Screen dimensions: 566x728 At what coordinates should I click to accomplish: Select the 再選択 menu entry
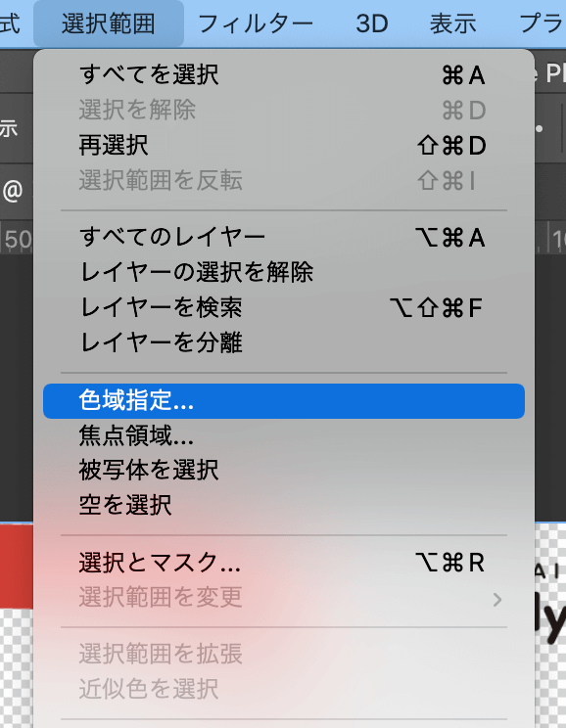(x=283, y=146)
